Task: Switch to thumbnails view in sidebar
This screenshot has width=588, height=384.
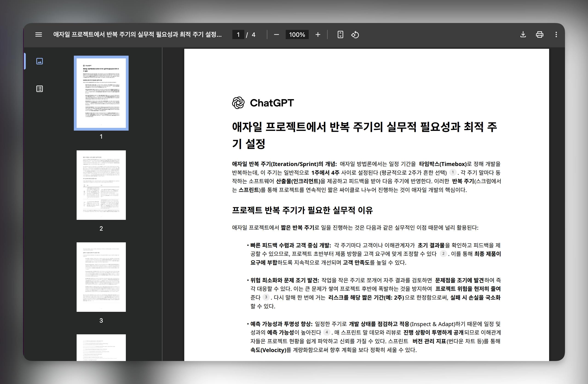Action: coord(40,61)
